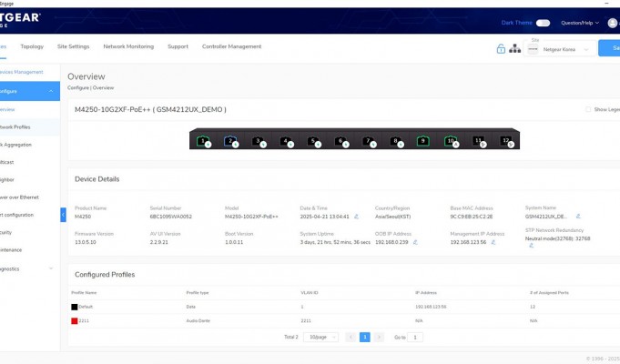
Task: Click the Base MAC Address value
Action: coord(472,217)
